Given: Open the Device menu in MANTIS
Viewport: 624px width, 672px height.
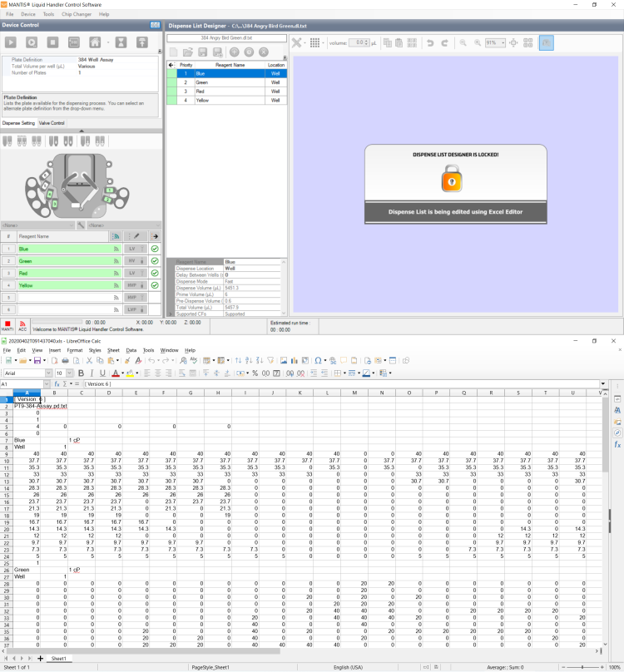Looking at the screenshot, I should pyautogui.click(x=28, y=14).
